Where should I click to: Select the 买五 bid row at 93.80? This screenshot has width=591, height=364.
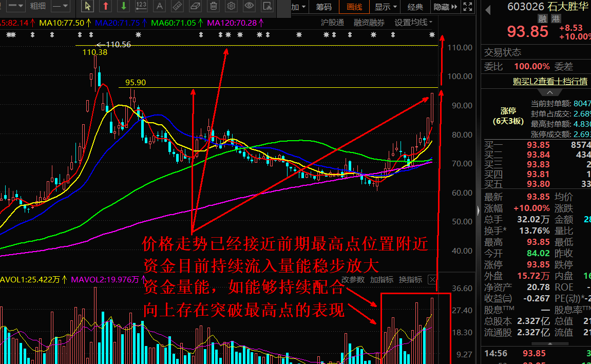(x=538, y=184)
